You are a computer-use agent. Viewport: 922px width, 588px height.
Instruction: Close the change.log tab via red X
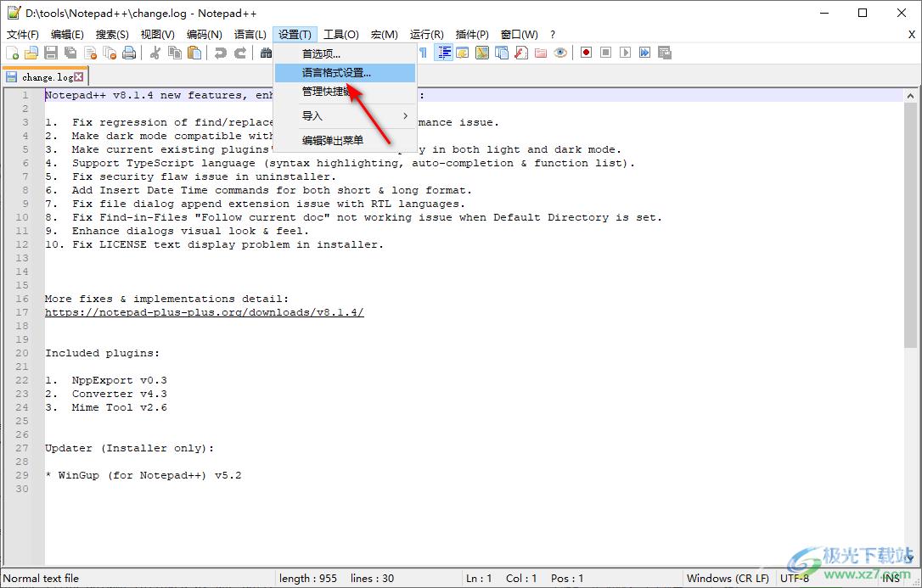79,77
